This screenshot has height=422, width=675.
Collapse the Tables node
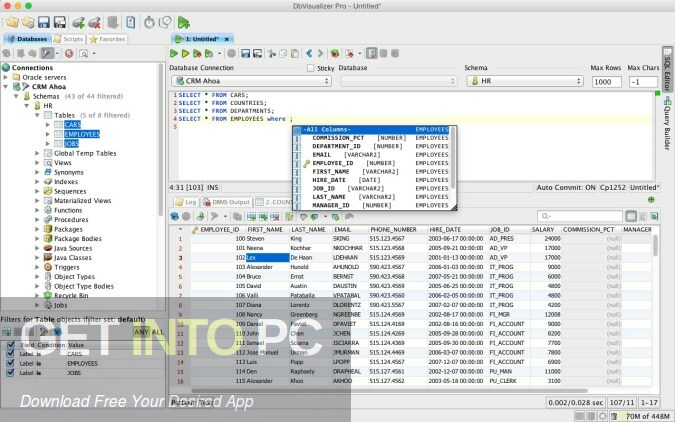[37, 115]
